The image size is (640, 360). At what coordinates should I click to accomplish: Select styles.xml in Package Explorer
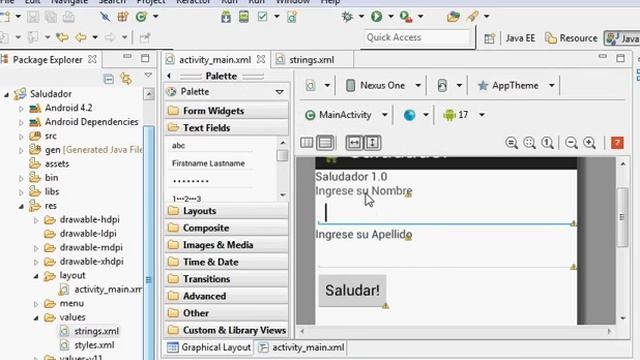click(x=94, y=345)
